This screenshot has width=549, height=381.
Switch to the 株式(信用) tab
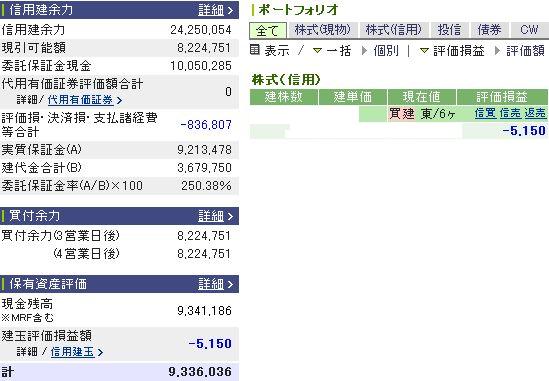tap(394, 30)
